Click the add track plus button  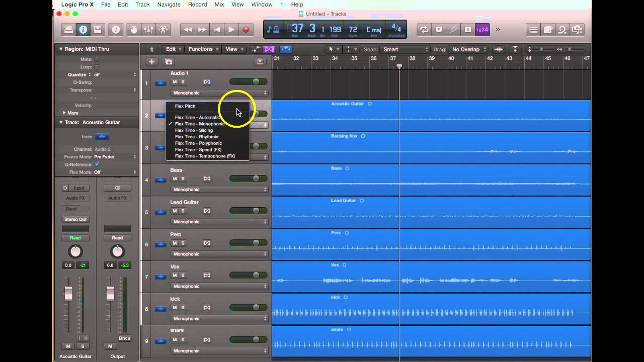[x=151, y=62]
